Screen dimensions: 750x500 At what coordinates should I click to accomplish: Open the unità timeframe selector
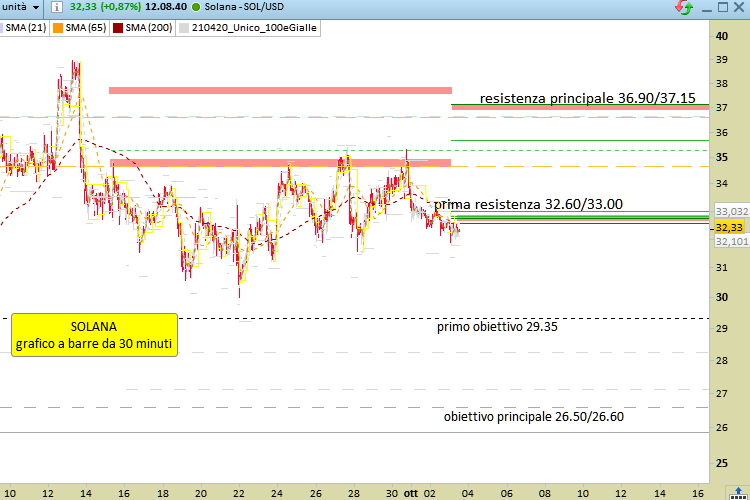[21, 7]
